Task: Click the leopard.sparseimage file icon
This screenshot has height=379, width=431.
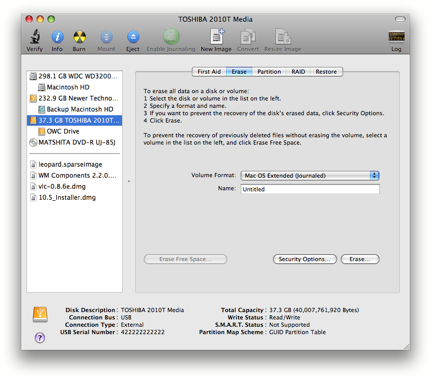Action: [33, 164]
